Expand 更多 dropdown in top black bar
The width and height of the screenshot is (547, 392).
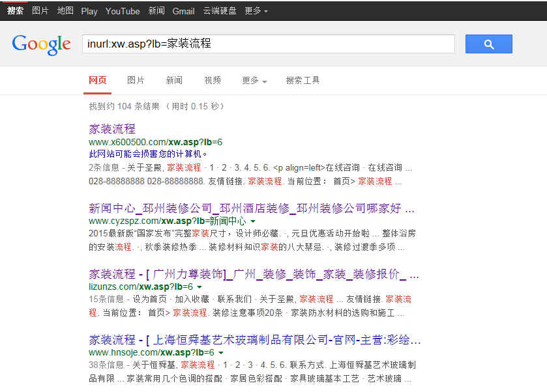pyautogui.click(x=256, y=11)
